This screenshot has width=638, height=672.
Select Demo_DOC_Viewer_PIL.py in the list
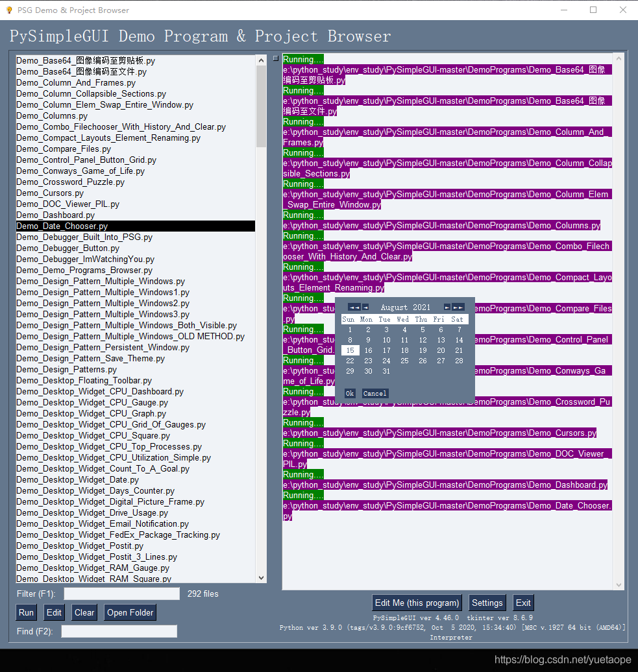coord(136,204)
